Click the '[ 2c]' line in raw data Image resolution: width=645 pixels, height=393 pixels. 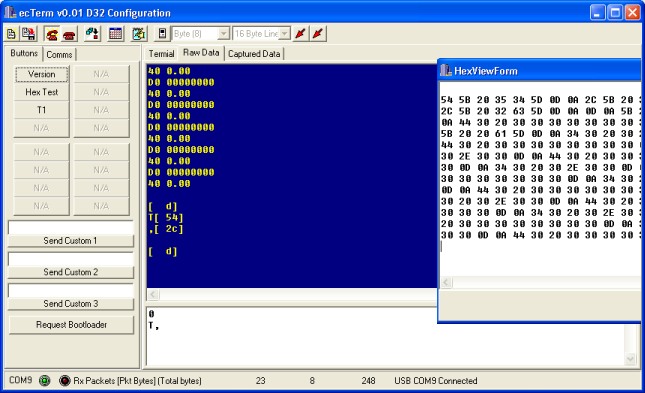tap(166, 229)
